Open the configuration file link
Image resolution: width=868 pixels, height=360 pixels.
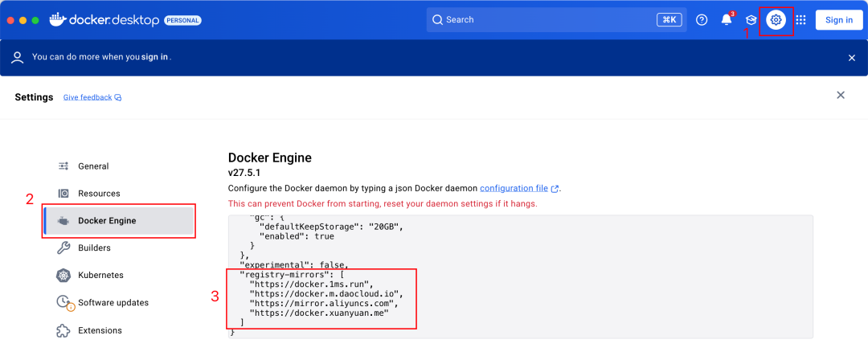coord(514,188)
